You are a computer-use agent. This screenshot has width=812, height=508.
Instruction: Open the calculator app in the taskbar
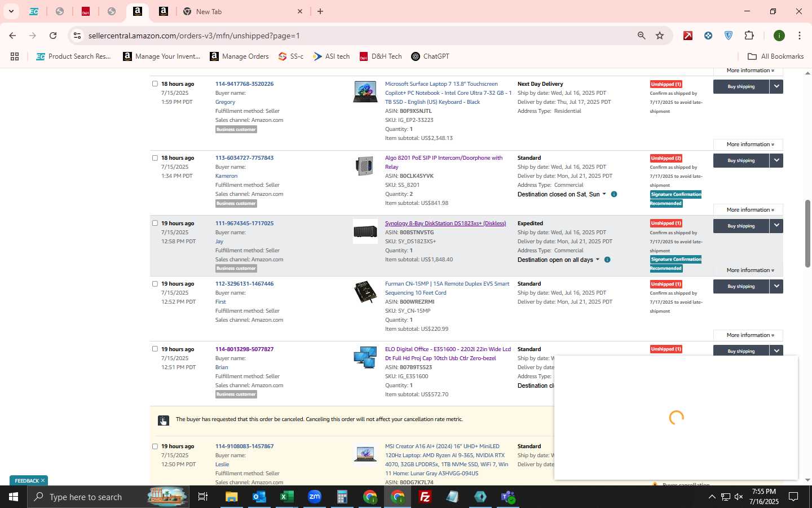[342, 497]
